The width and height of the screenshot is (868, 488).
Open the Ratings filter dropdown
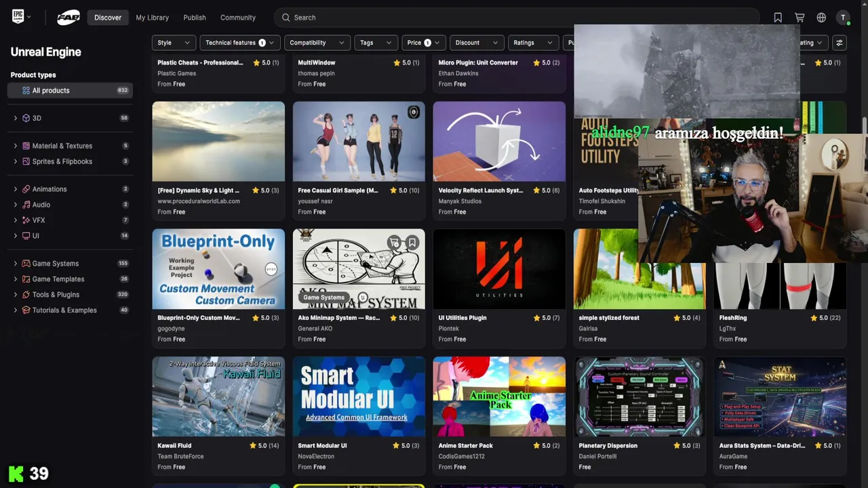533,43
